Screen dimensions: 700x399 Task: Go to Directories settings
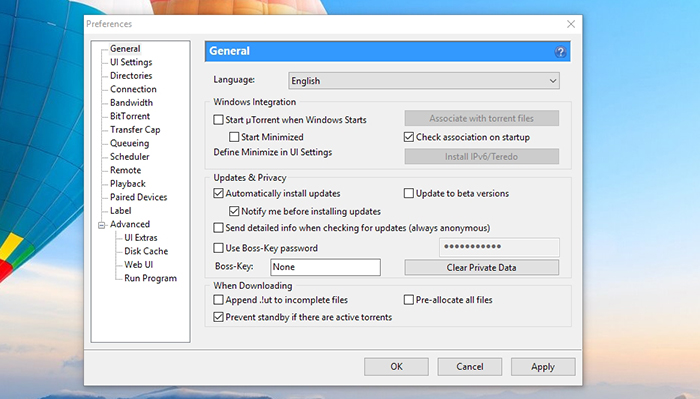point(131,75)
